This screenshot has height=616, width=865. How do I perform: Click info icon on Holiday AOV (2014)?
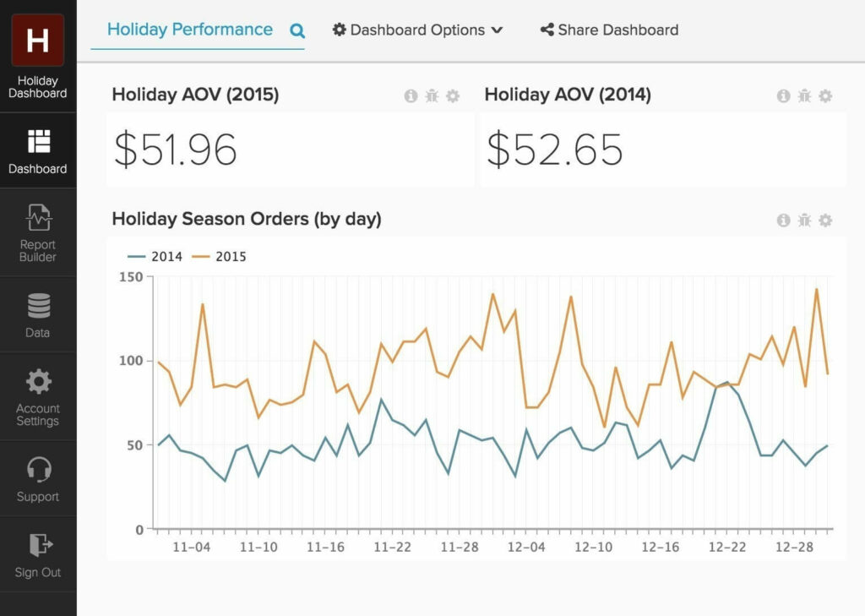783,96
